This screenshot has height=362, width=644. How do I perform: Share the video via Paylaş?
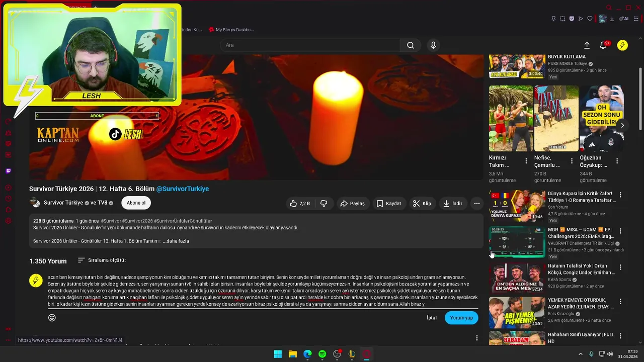click(x=352, y=204)
